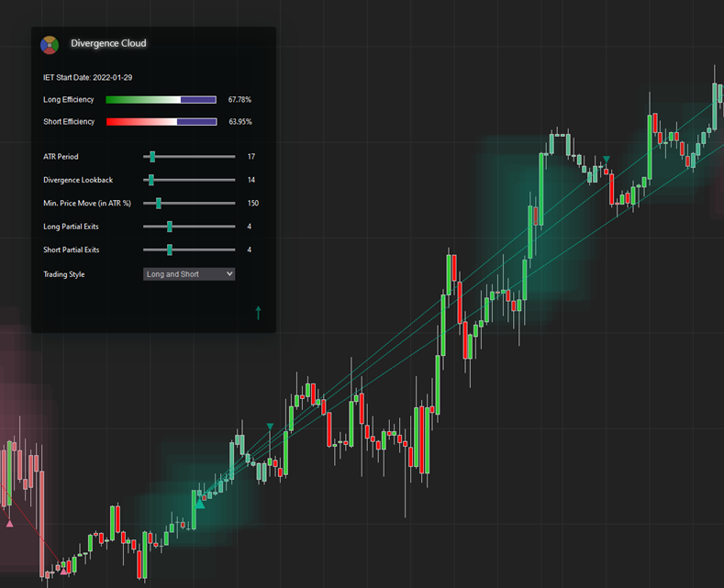Click the pink up-triangle marker at far left edge
Screen dimensions: 724x588
(x=9, y=524)
